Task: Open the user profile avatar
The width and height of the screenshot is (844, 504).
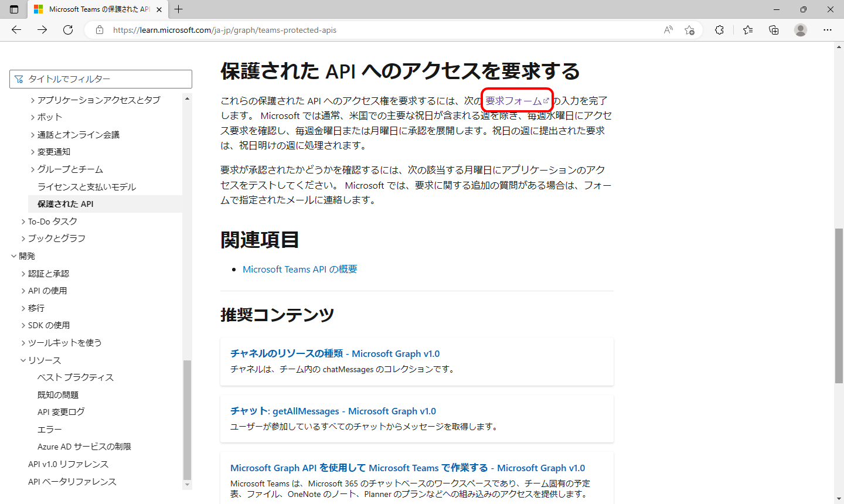Action: pyautogui.click(x=801, y=30)
